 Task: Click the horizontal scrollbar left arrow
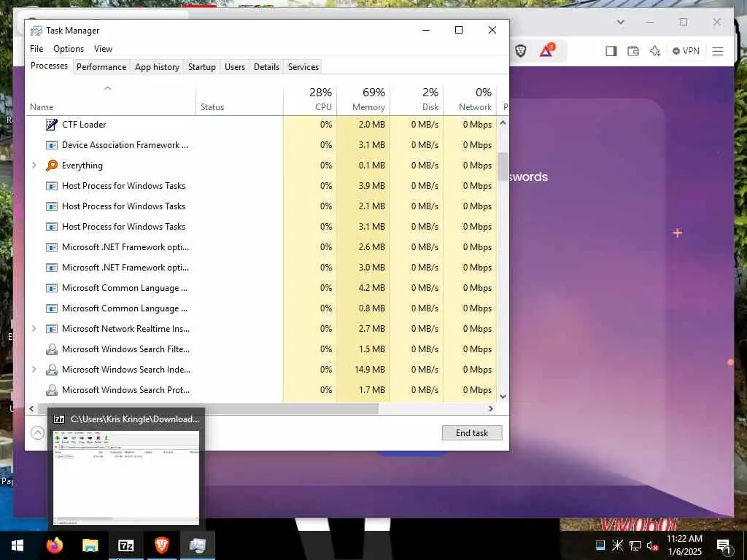(31, 408)
